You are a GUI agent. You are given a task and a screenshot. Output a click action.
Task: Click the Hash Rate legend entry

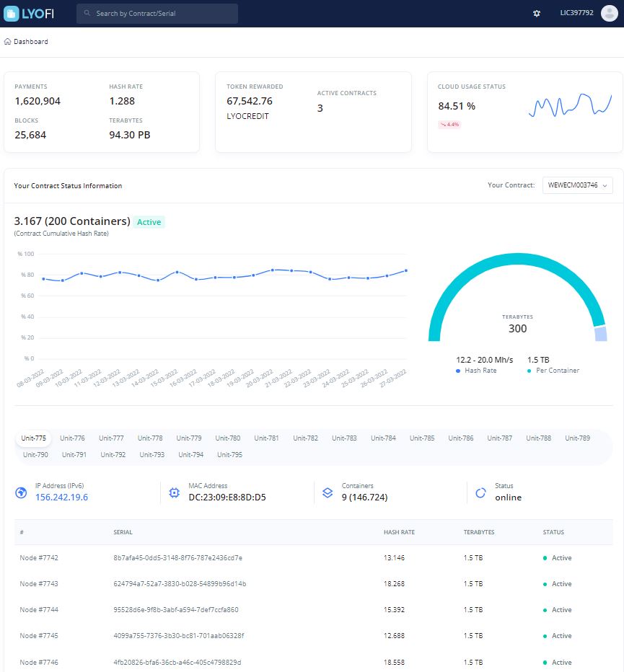[x=476, y=371]
